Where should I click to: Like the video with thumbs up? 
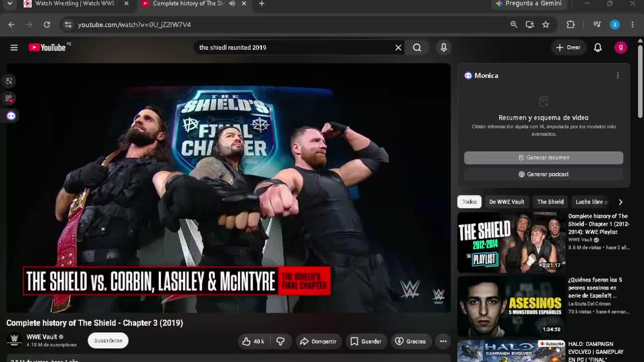click(253, 341)
